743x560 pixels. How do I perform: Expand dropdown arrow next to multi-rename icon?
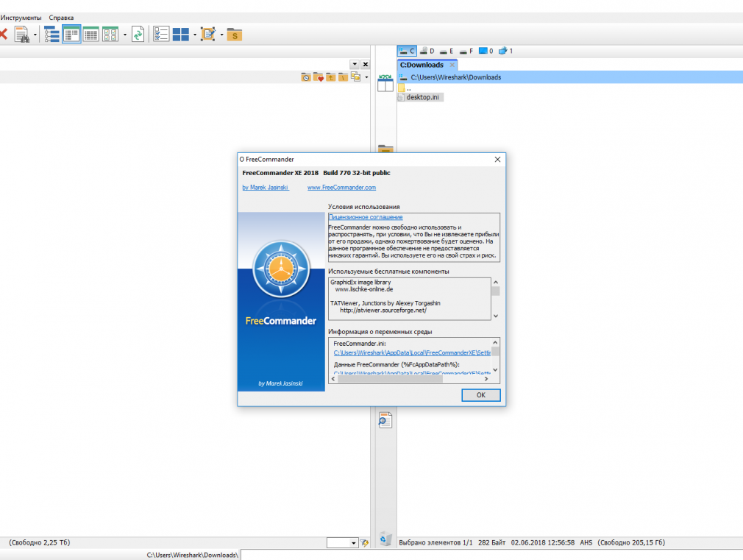click(221, 35)
